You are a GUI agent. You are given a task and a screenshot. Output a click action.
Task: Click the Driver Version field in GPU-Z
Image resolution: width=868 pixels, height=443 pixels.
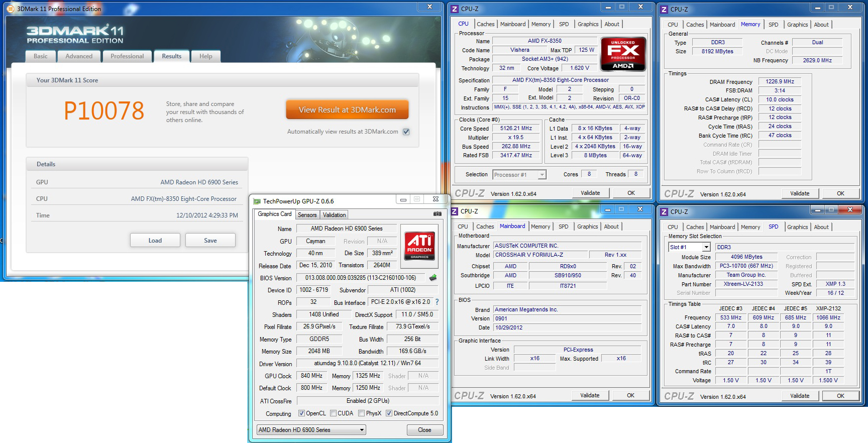[367, 363]
